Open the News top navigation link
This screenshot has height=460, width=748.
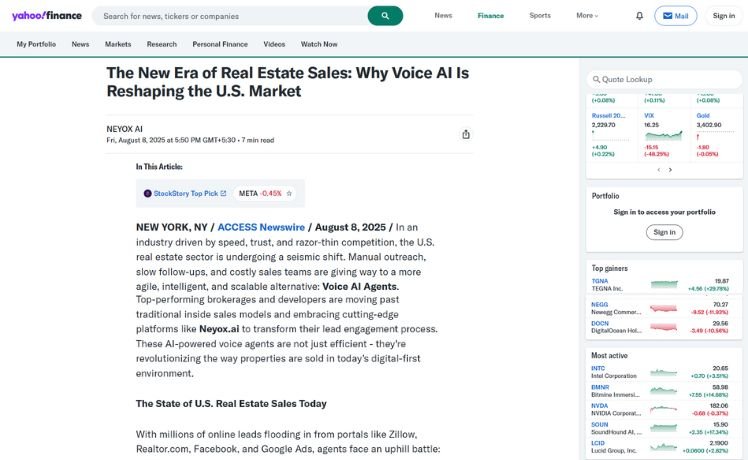(443, 16)
